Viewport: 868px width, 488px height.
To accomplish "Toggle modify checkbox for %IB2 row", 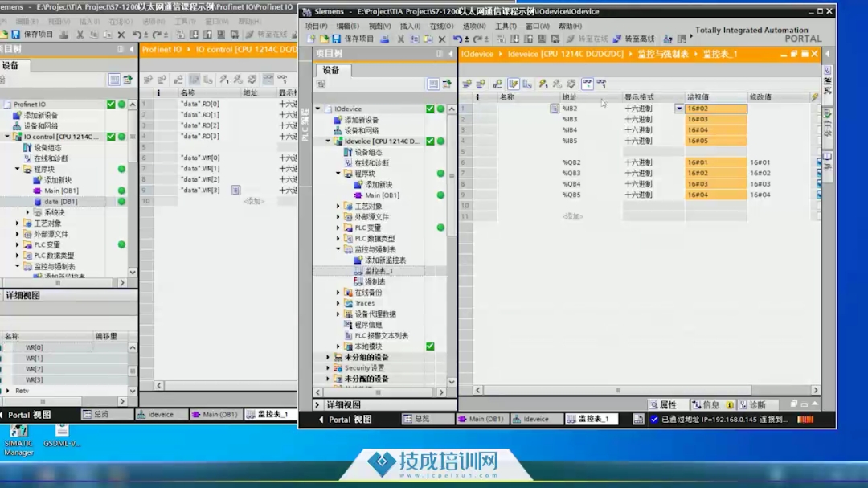I will tap(819, 109).
